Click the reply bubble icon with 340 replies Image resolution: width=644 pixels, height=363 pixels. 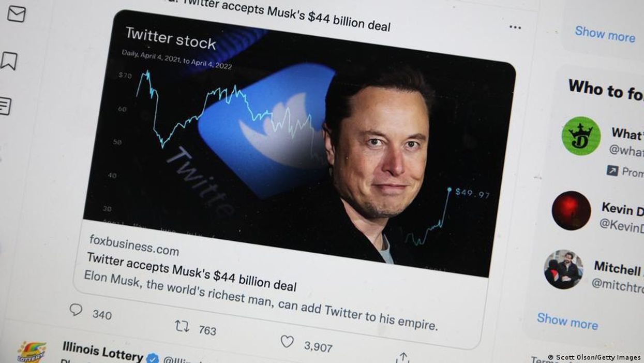pos(76,310)
